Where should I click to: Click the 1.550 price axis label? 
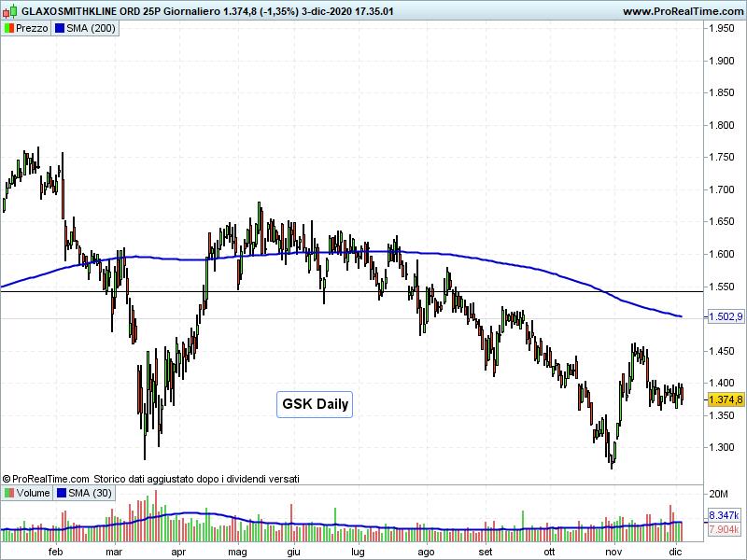coord(722,287)
